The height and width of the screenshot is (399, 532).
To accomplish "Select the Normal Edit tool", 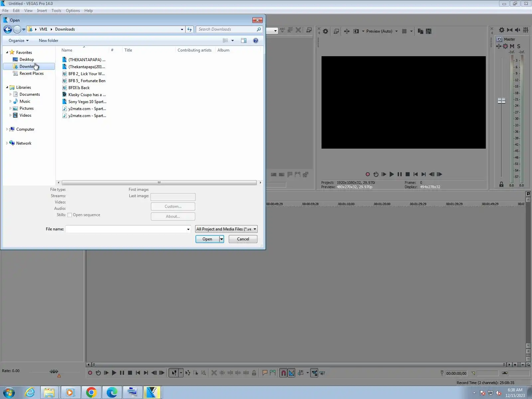I will point(174,373).
